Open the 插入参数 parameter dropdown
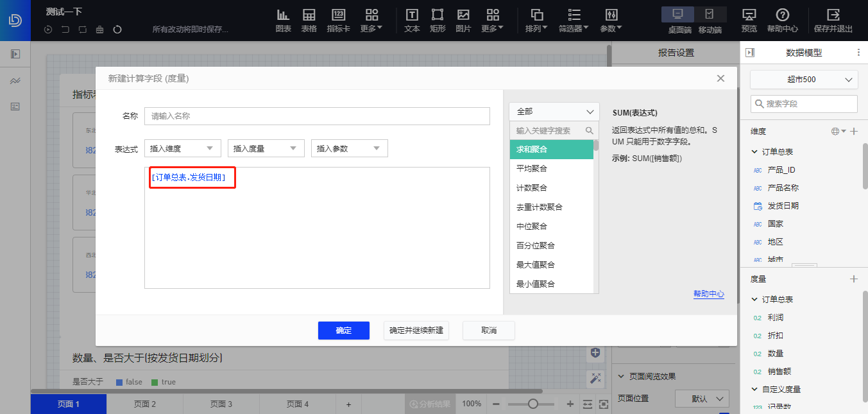 coord(349,148)
